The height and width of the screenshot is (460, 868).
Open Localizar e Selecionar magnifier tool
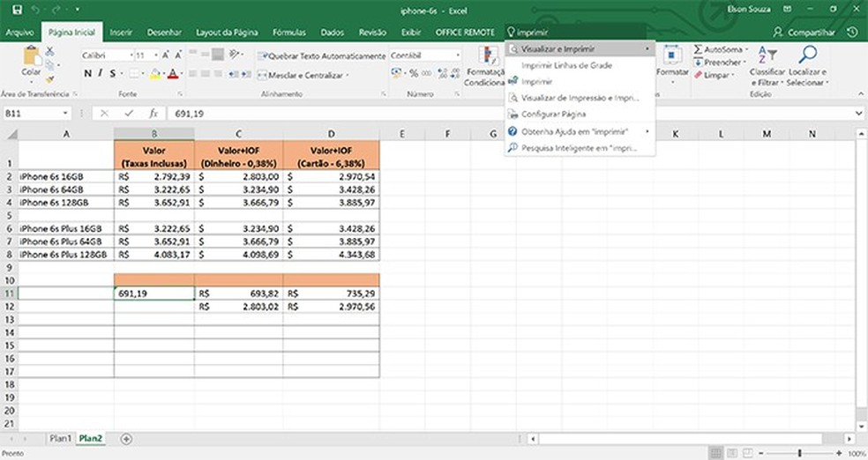point(806,56)
